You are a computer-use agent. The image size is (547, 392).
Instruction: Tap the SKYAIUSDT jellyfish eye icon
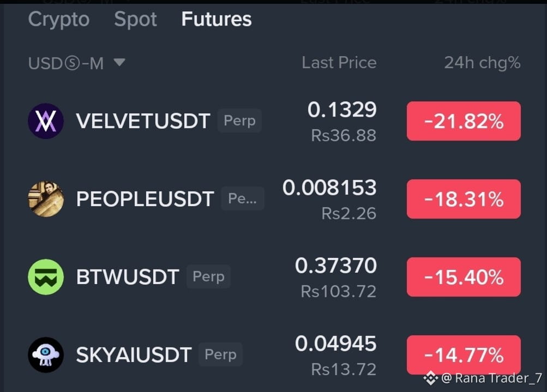(x=46, y=355)
